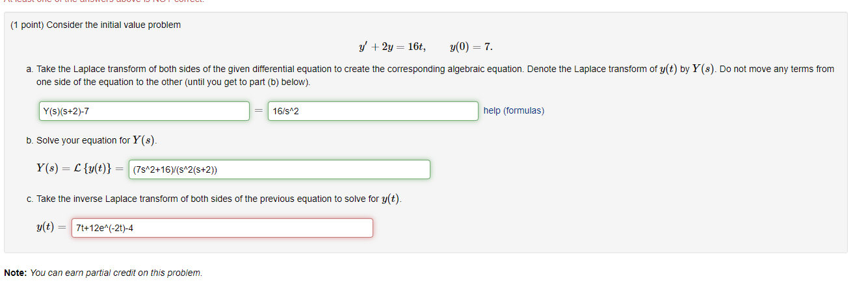Screen dimensions: 868x285
Task: Click the part a Laplace transform instruction text
Action: (325, 69)
